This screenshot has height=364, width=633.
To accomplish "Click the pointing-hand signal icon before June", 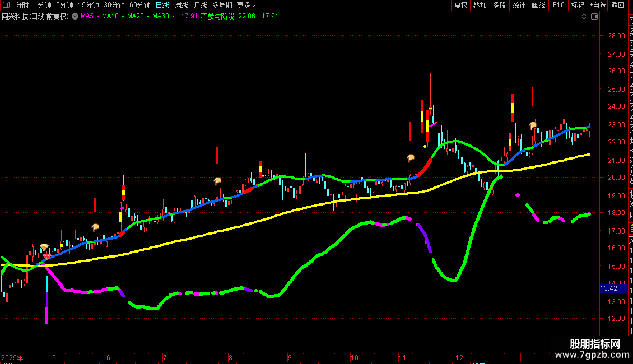I will (x=95, y=227).
